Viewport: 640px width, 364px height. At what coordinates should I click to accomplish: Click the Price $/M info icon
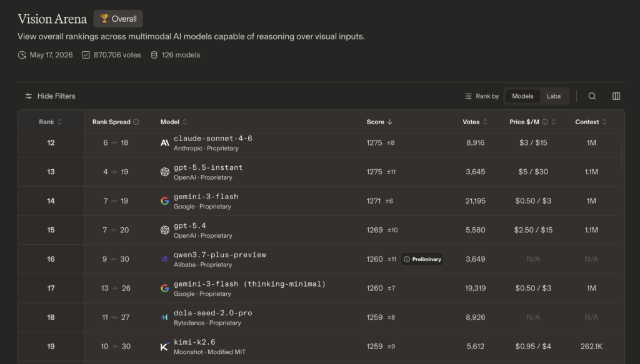(x=544, y=122)
